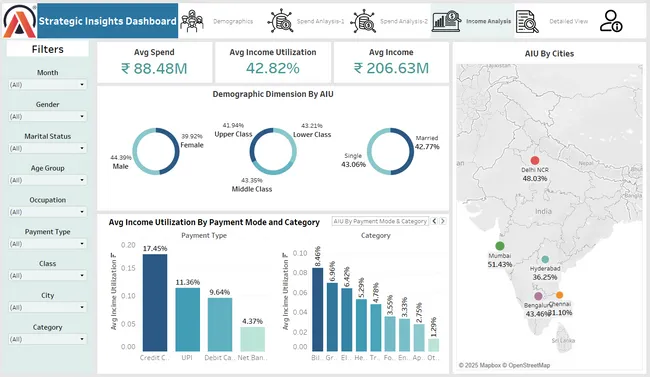Click the Avg Income Utilization 42.82% value
The image size is (650, 377).
point(273,68)
